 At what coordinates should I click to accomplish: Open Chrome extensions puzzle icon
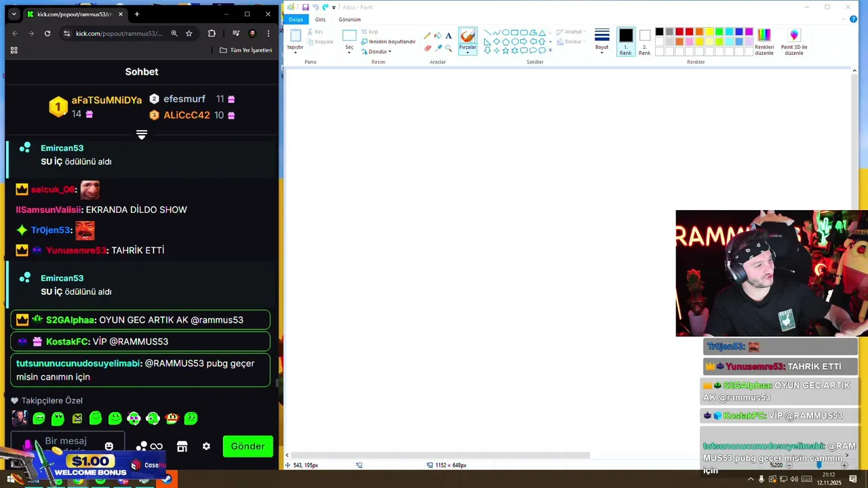[212, 33]
